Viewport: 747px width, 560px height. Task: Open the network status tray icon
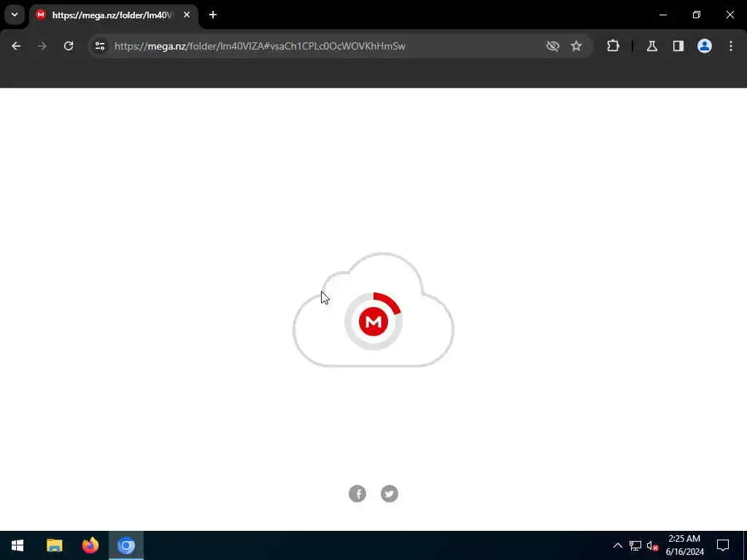[x=635, y=545]
